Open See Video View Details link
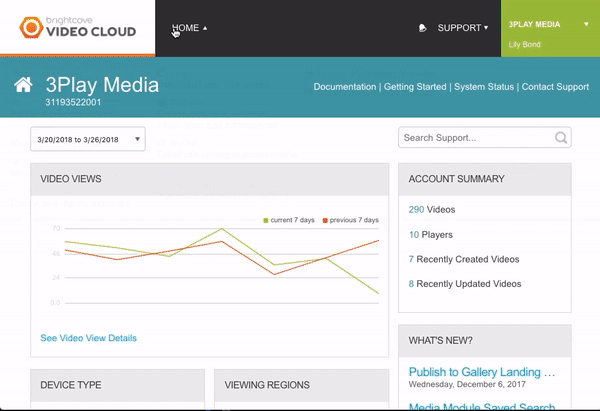This screenshot has width=600, height=411. pos(88,338)
